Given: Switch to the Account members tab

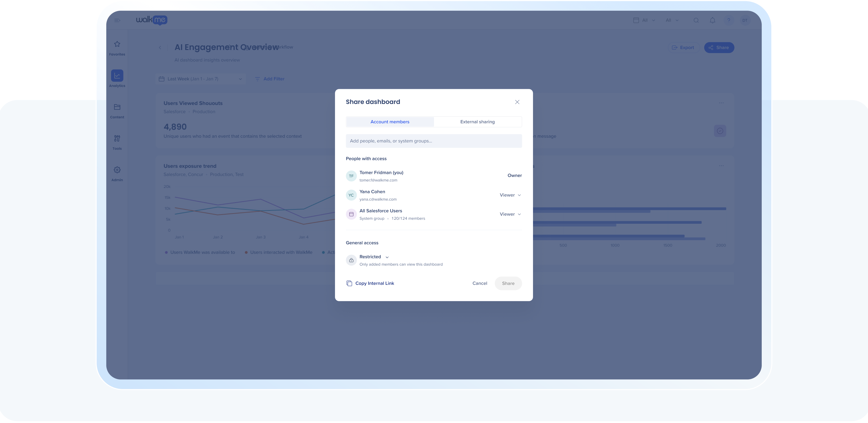Looking at the screenshot, I should [390, 122].
